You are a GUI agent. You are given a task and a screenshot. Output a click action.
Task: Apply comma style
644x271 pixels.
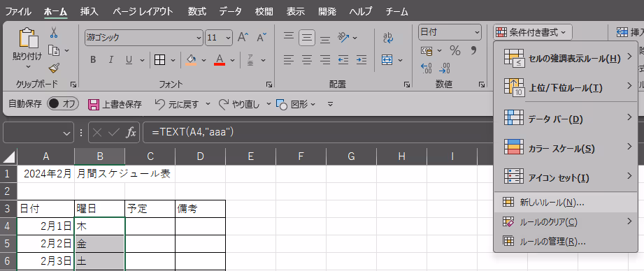point(473,51)
